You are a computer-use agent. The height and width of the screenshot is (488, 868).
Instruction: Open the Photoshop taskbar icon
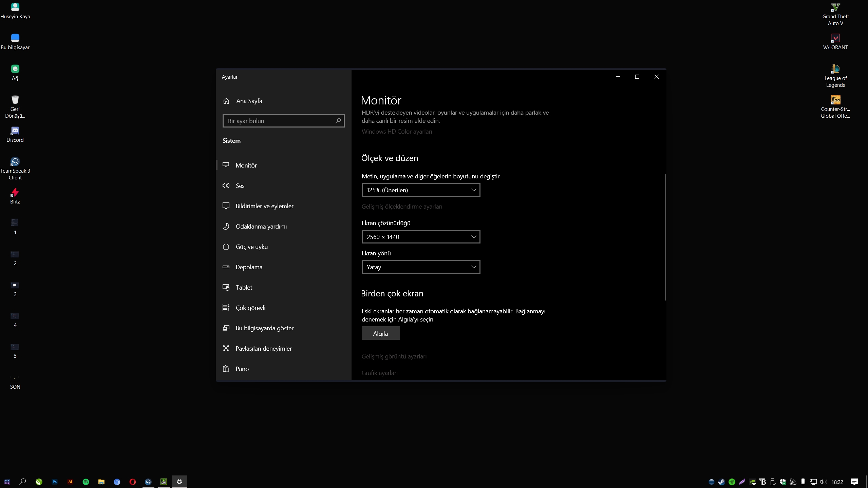(54, 482)
